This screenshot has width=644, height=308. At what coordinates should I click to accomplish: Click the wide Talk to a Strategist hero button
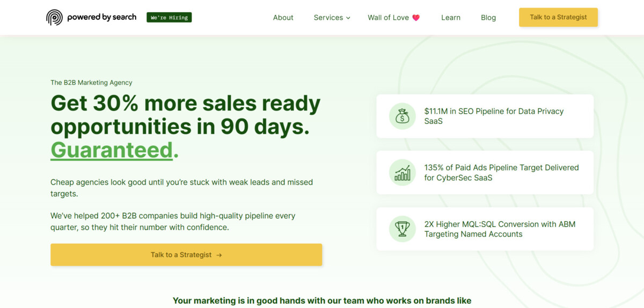[186, 255]
